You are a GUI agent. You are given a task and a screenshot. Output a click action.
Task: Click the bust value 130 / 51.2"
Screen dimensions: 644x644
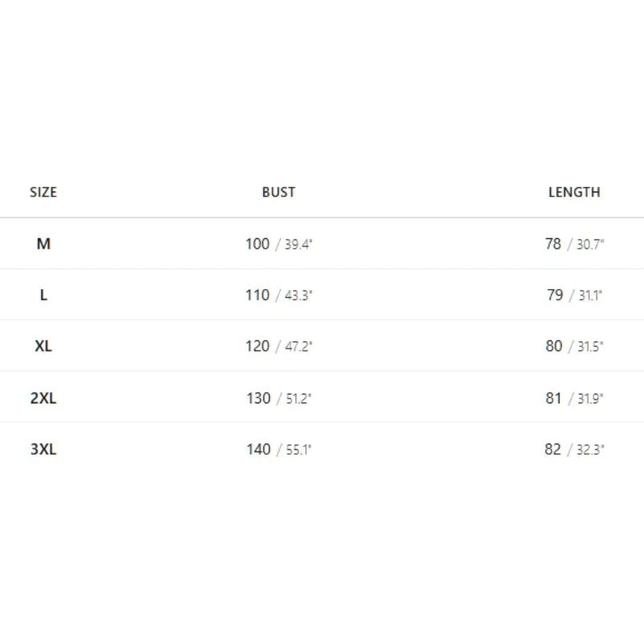tap(279, 398)
